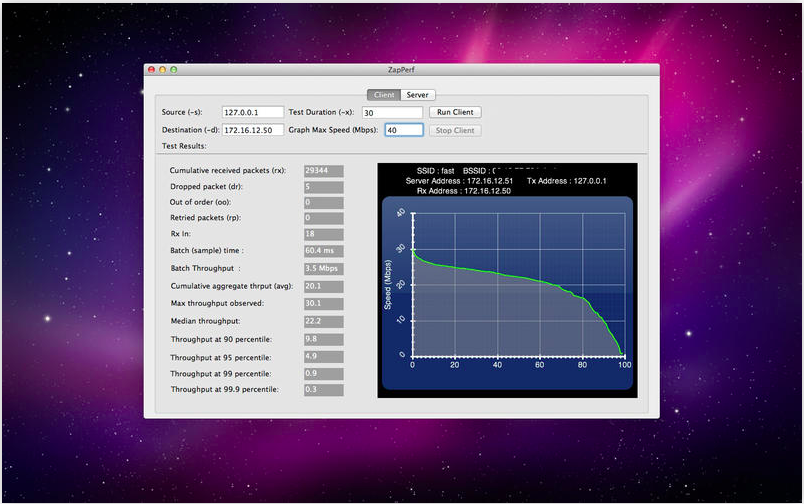Click the Rx In value 18
This screenshot has width=804, height=504.
(324, 234)
